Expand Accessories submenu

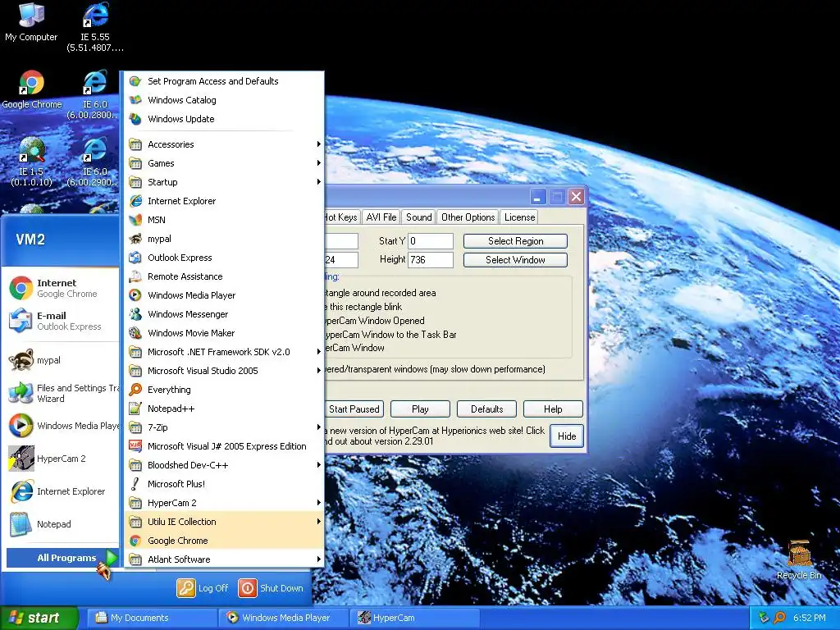click(x=224, y=144)
